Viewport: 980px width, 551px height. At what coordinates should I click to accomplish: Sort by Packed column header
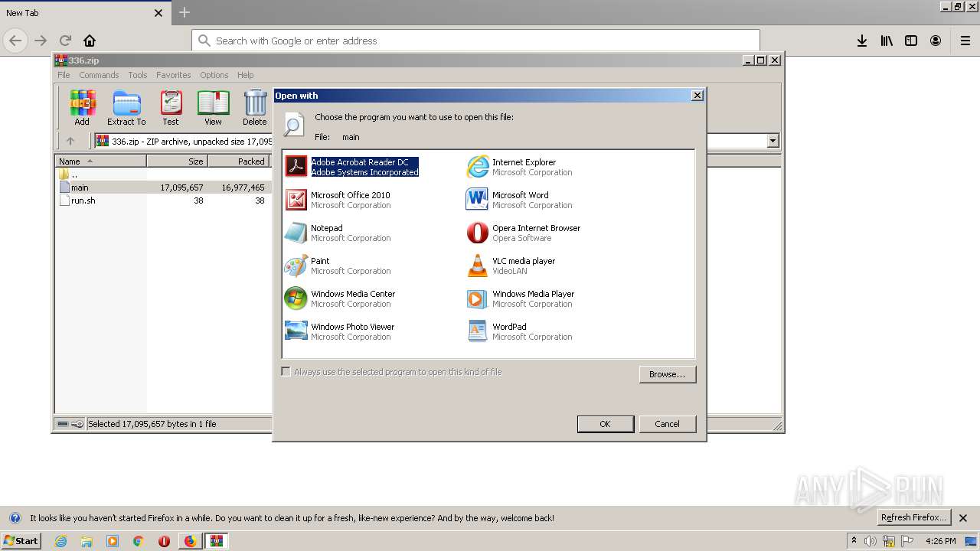(239, 161)
